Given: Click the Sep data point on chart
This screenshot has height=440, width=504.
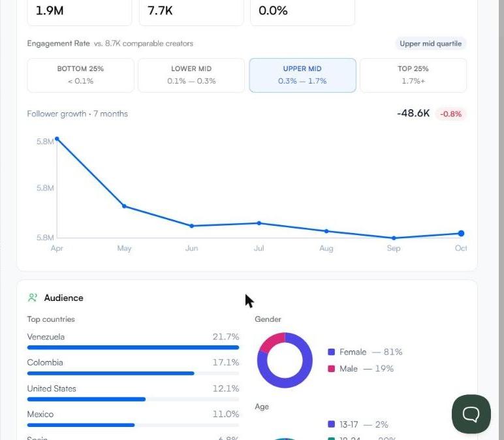Looking at the screenshot, I should pos(394,238).
